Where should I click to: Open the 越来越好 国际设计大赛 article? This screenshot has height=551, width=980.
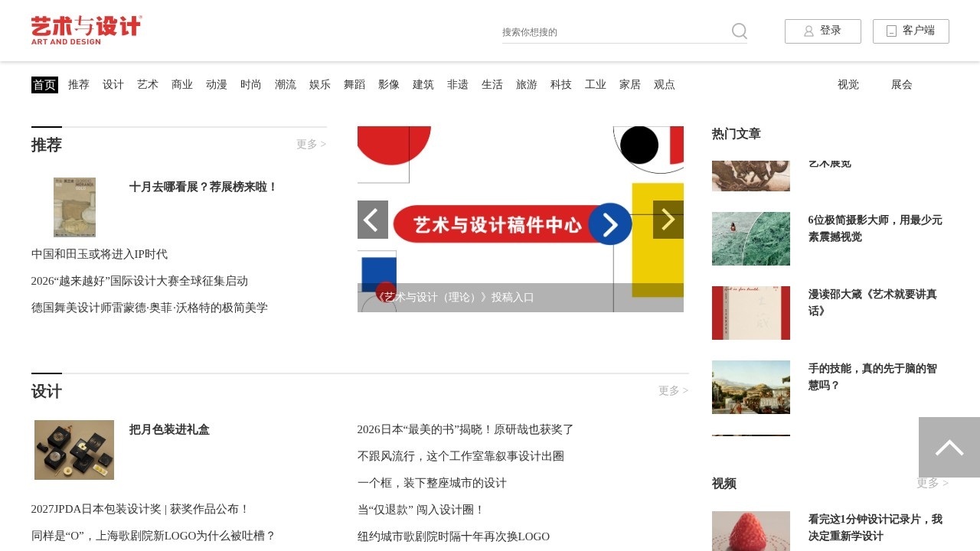[139, 281]
